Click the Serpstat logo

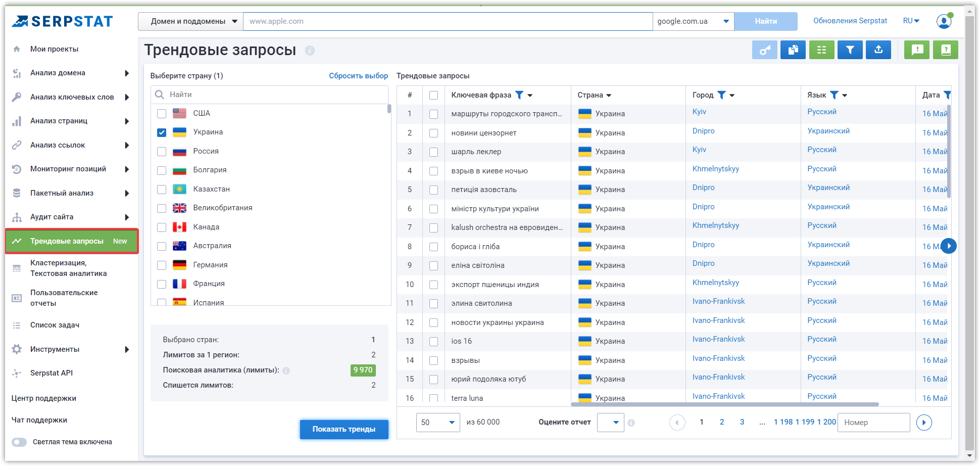[62, 21]
